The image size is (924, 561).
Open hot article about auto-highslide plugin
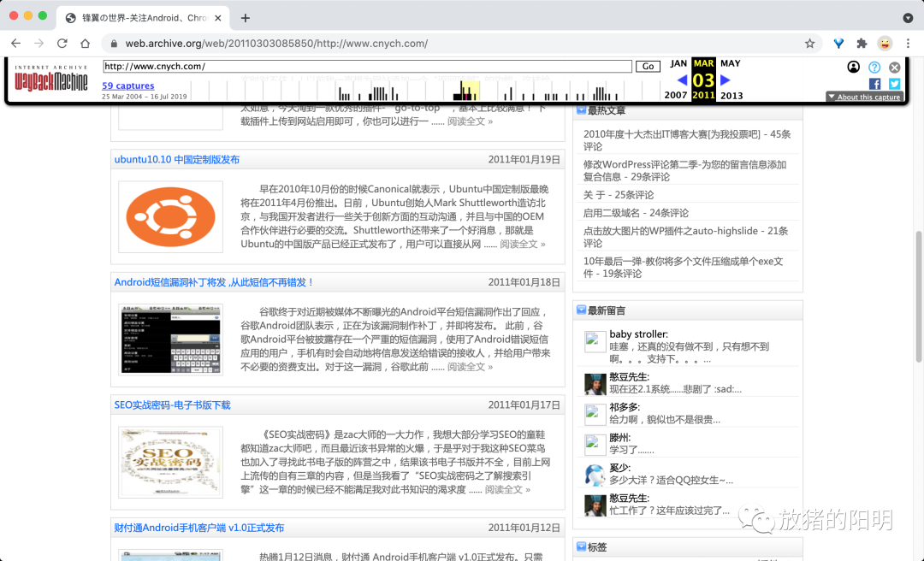[x=686, y=237]
